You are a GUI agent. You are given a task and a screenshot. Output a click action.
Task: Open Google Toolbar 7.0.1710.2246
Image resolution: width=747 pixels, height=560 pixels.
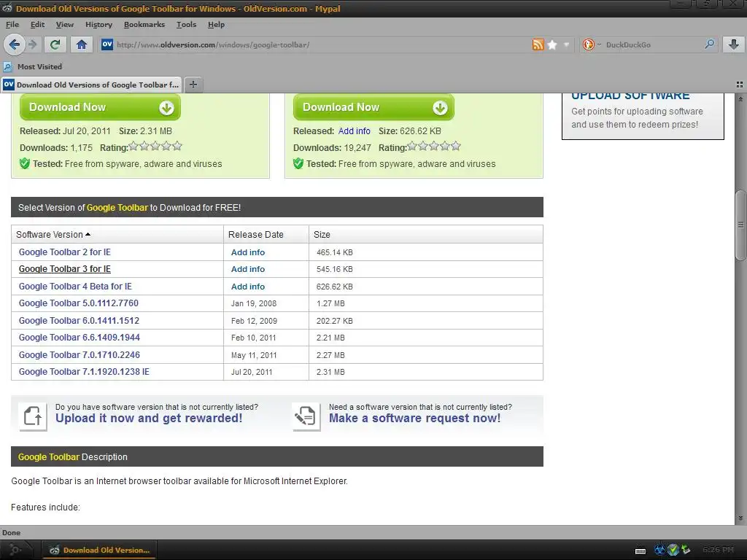(x=79, y=355)
